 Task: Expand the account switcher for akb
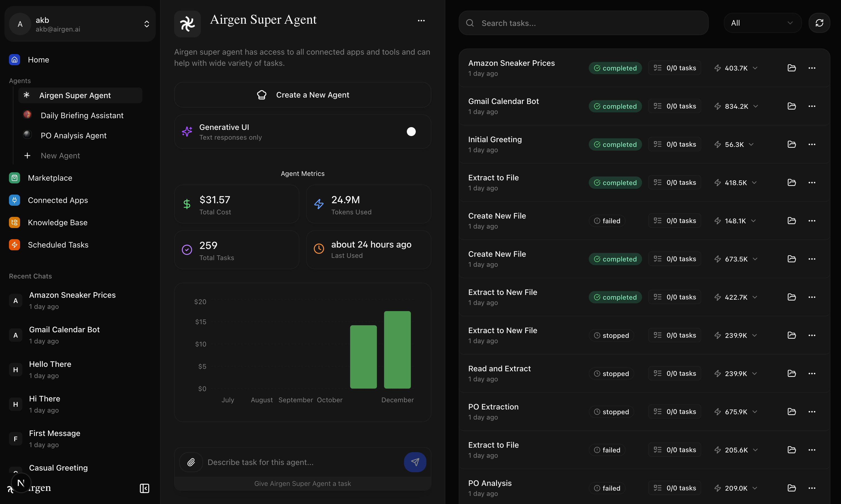[x=146, y=24]
